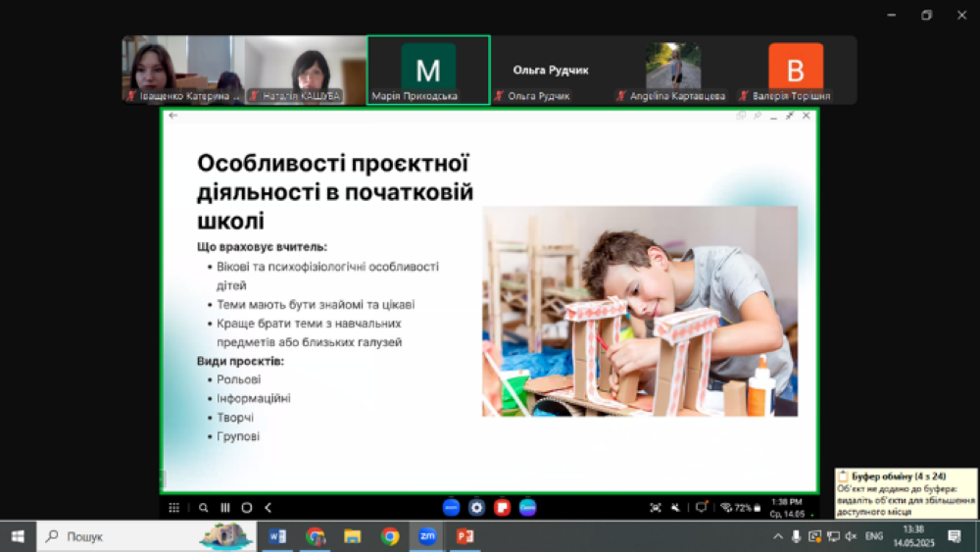Screen dimensions: 980x552
Task: Click the Windows Start button
Action: pyautogui.click(x=18, y=536)
